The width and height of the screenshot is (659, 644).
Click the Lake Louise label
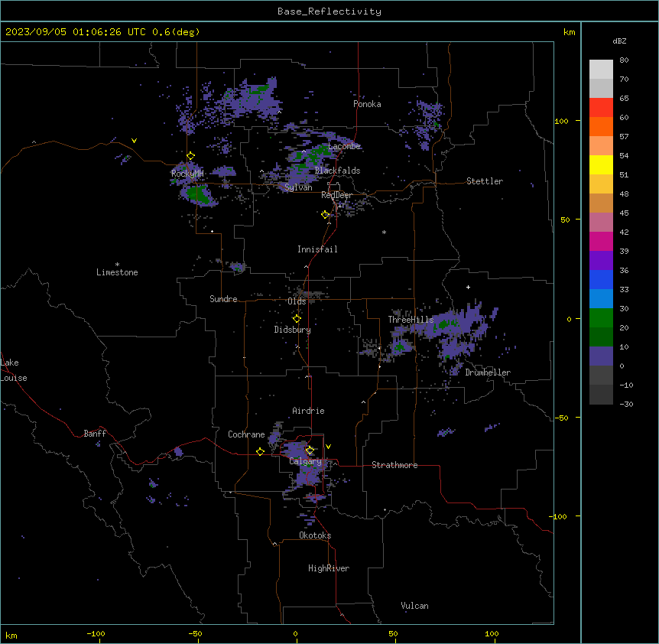(x=14, y=370)
